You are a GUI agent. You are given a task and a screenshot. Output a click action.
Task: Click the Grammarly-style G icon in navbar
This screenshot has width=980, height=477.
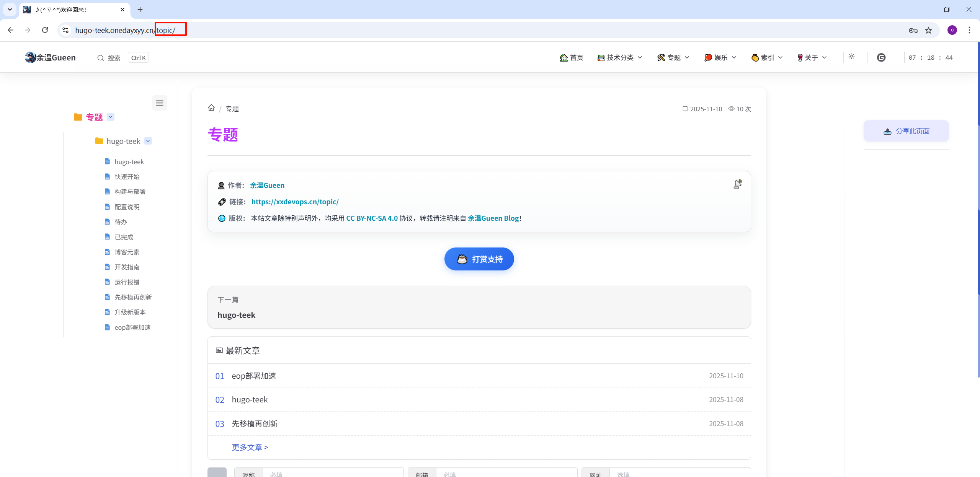point(881,57)
